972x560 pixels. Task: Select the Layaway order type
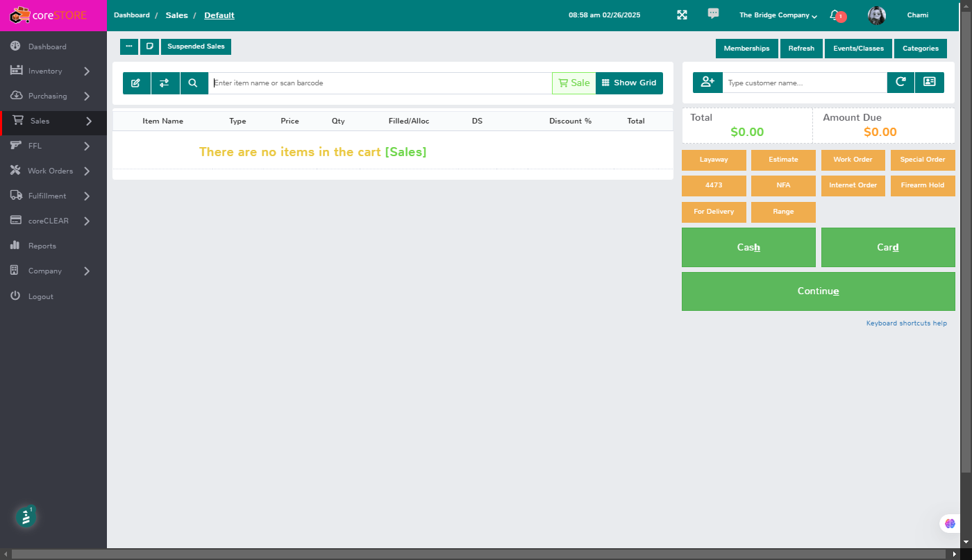coord(714,160)
